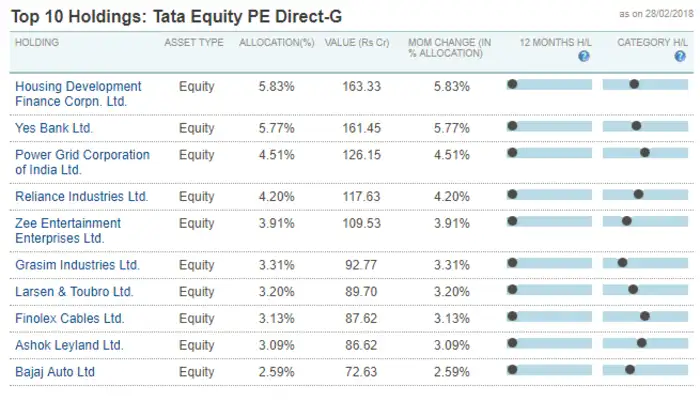The height and width of the screenshot is (401, 700).
Task: Click Finolex Cables category H/L slider marker
Action: tap(645, 317)
